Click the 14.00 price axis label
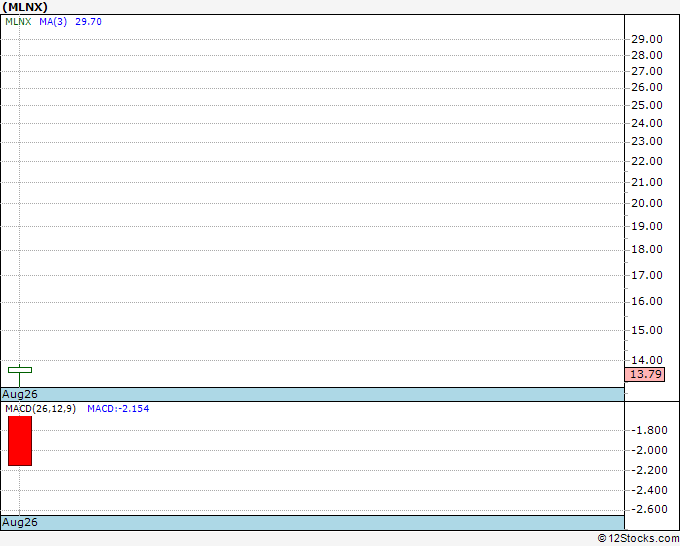Viewport: 680px width, 546px height. 647,360
